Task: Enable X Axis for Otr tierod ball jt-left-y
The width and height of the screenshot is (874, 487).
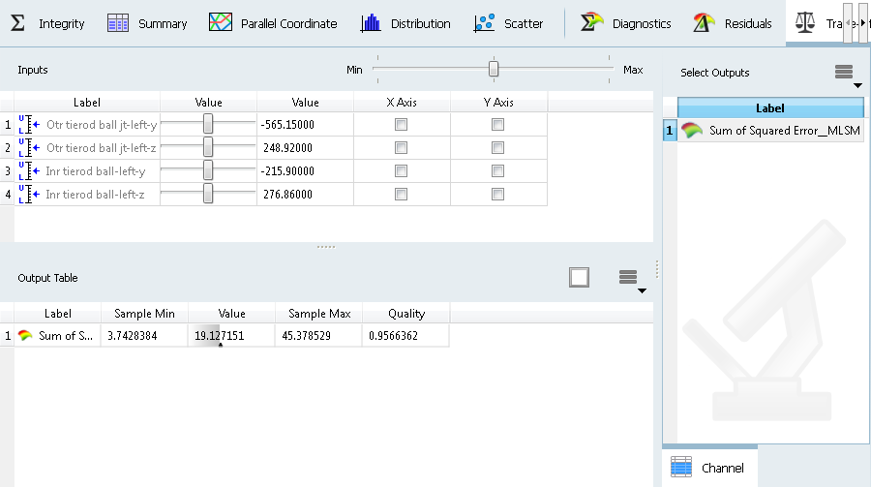Action: (401, 125)
